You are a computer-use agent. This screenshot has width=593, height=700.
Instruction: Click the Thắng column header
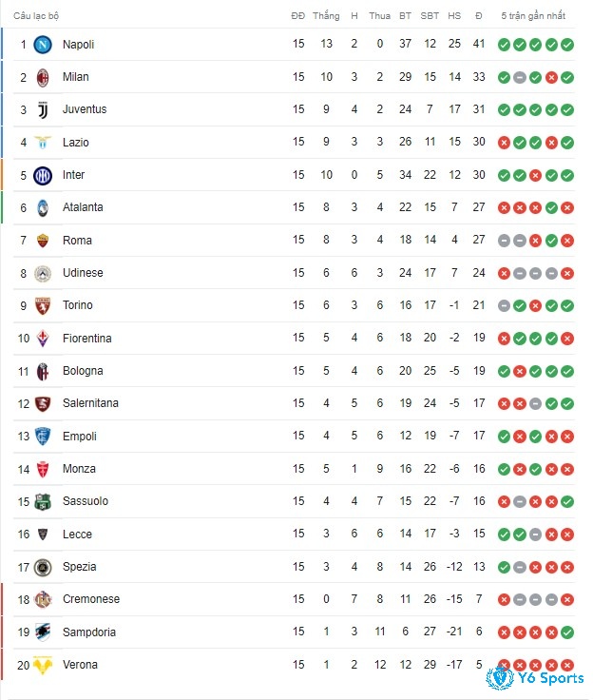tap(326, 15)
